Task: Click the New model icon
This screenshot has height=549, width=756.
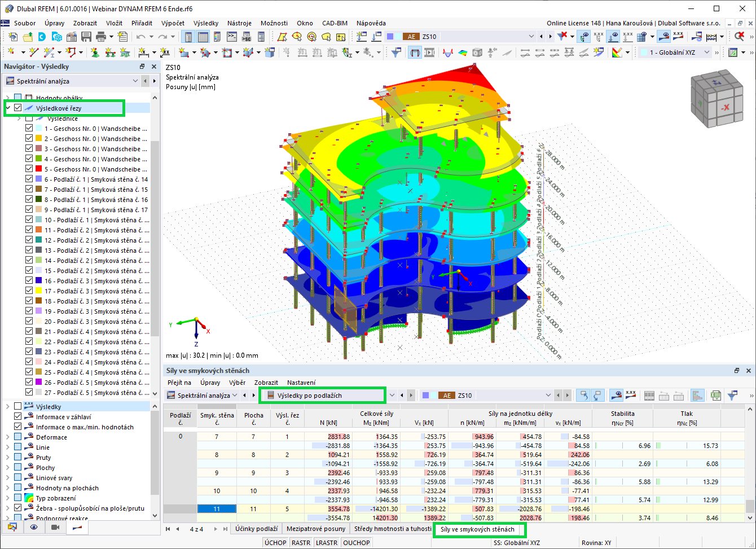Action: tap(12, 37)
